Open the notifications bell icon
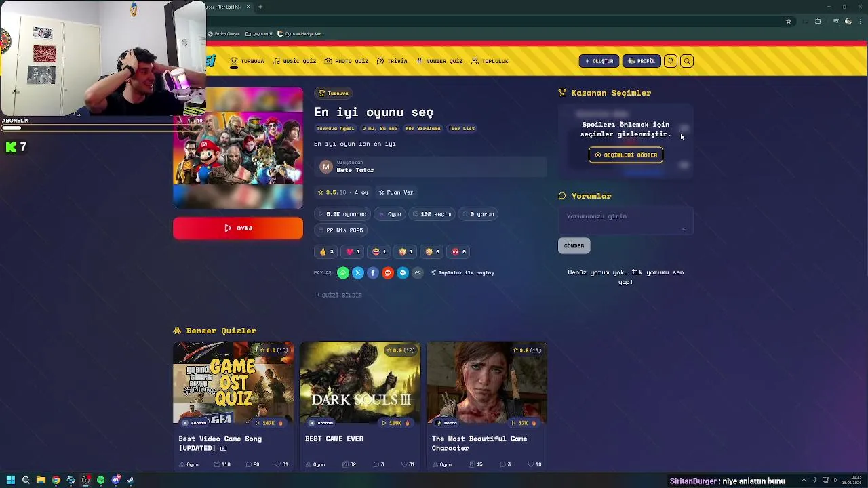The width and height of the screenshot is (868, 488). [x=671, y=61]
